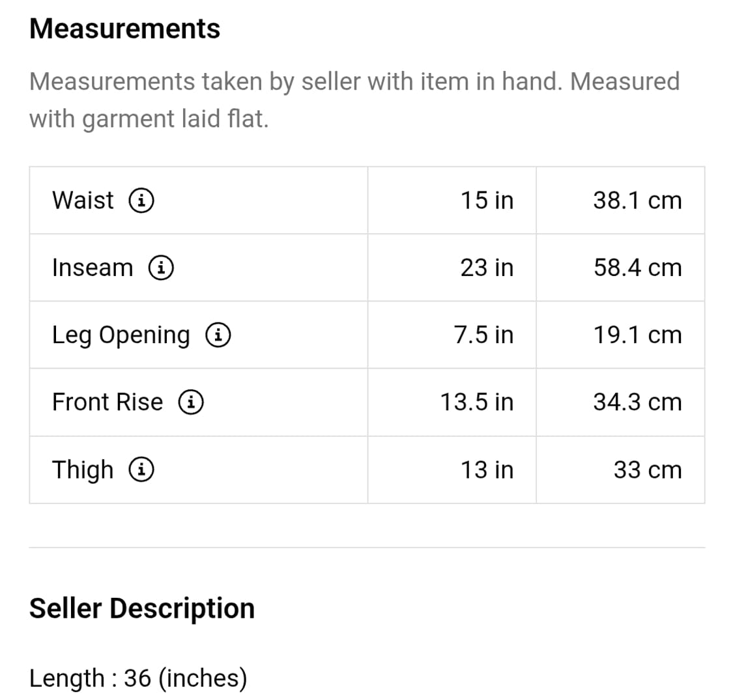
Task: Select the Front Rise row label
Action: (108, 402)
